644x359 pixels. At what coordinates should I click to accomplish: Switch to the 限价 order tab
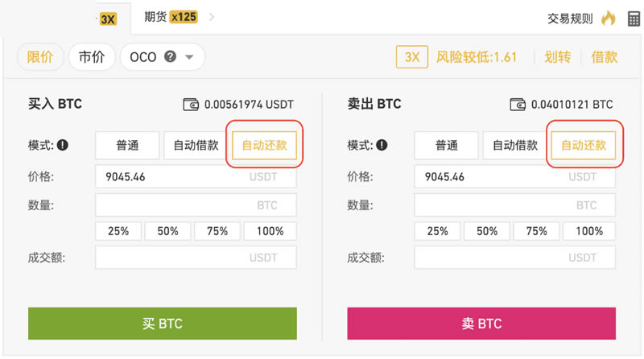40,57
